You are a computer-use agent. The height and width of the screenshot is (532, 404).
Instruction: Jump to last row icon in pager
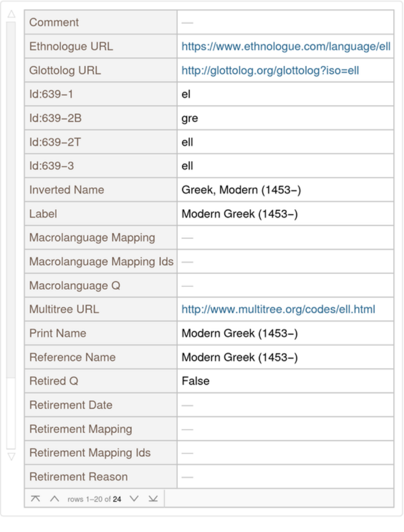pyautogui.click(x=152, y=499)
